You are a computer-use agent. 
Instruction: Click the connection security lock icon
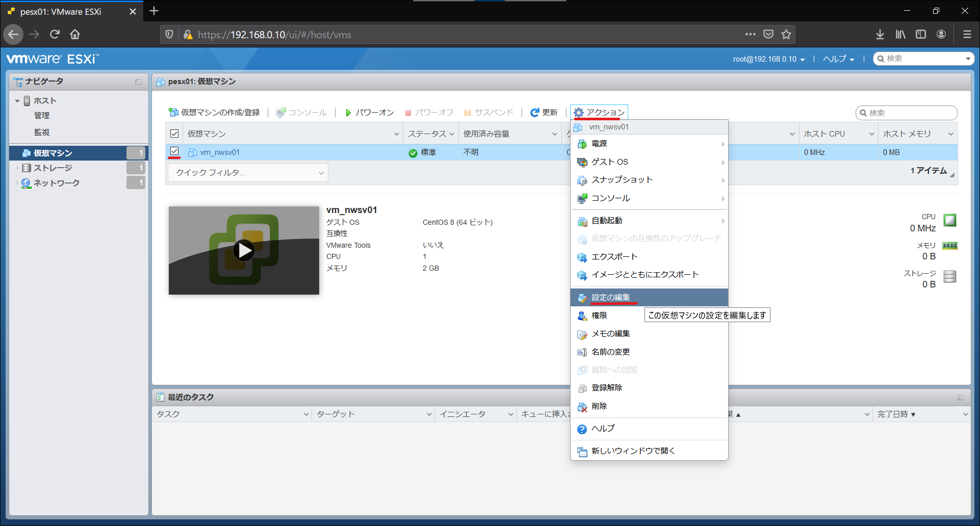(188, 35)
